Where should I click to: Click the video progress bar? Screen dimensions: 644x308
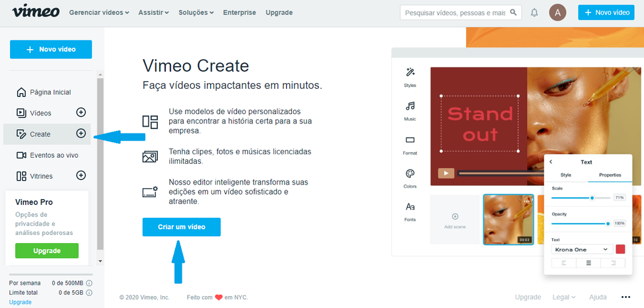tap(501, 174)
